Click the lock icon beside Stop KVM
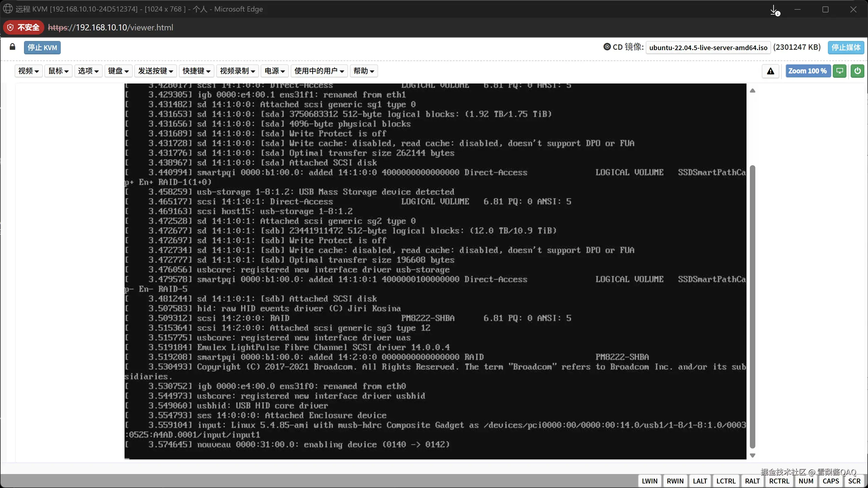Image resolution: width=868 pixels, height=488 pixels. tap(12, 47)
